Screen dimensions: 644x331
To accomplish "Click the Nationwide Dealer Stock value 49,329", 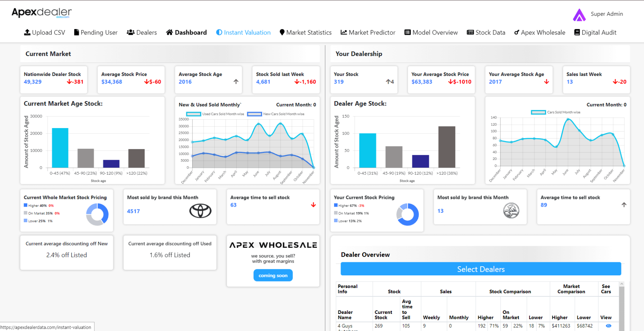I will tap(33, 82).
